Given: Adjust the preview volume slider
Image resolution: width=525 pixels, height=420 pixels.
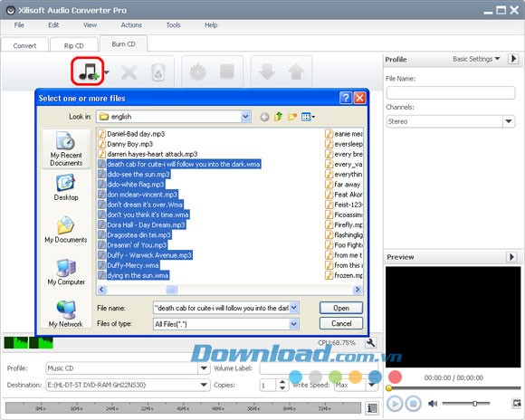Looking at the screenshot, I should (x=475, y=403).
